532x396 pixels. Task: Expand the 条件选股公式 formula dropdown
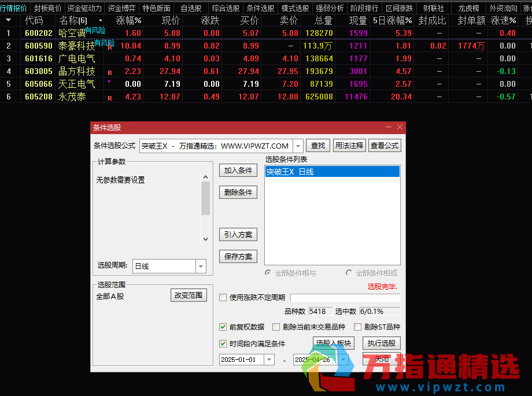click(298, 146)
